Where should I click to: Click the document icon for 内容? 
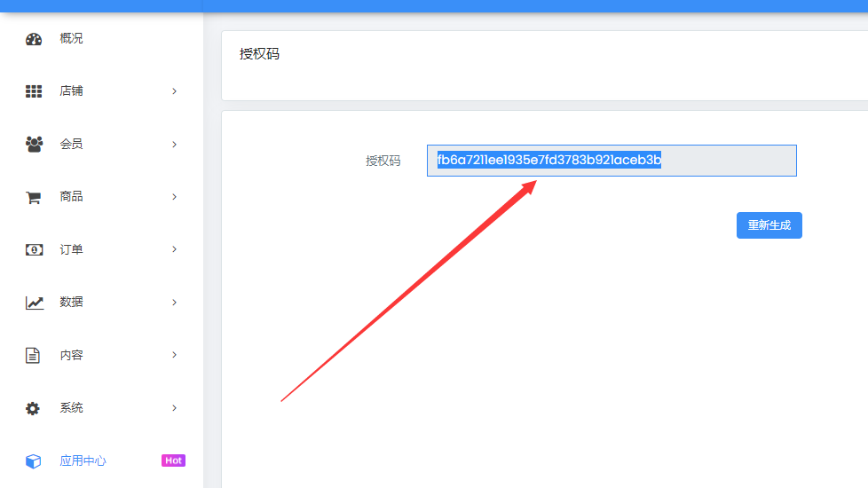(33, 355)
